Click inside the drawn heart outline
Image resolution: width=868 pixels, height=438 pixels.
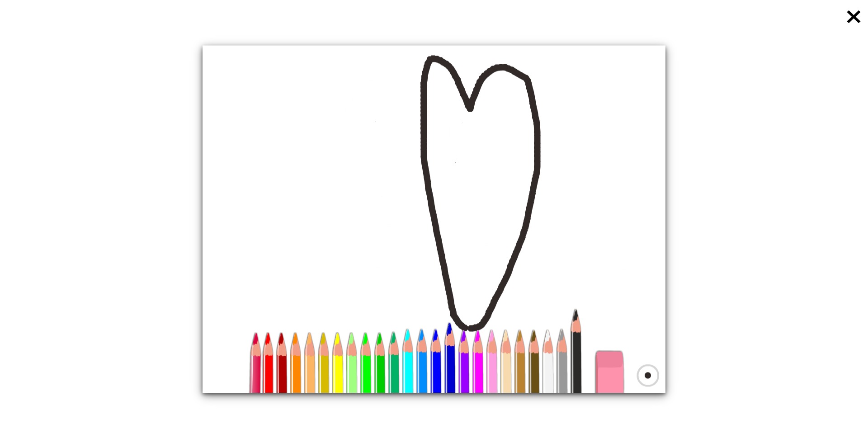479,181
